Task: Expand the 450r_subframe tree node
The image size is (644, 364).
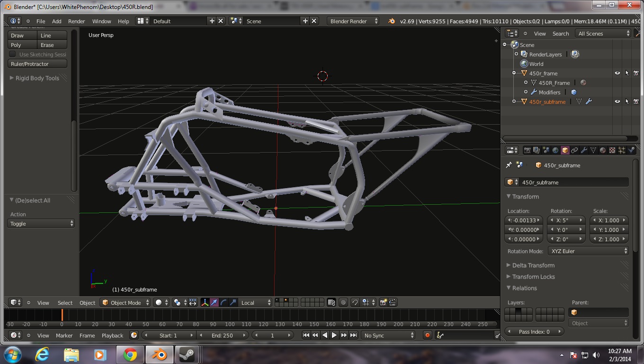Action: [514, 101]
